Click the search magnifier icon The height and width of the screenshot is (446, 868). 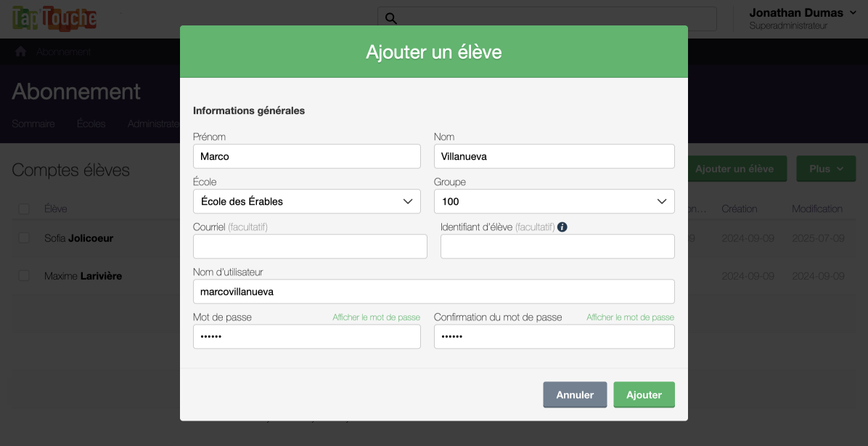[x=390, y=19]
